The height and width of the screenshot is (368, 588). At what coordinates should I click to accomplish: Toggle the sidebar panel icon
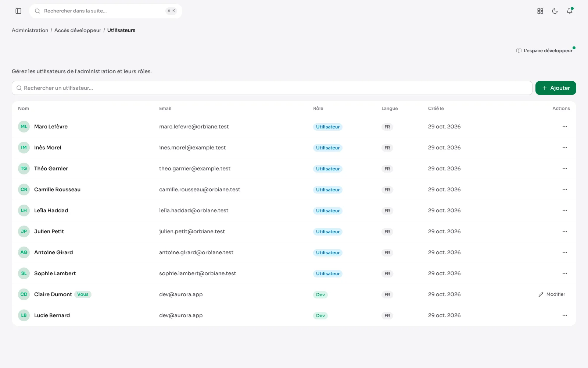coord(18,11)
